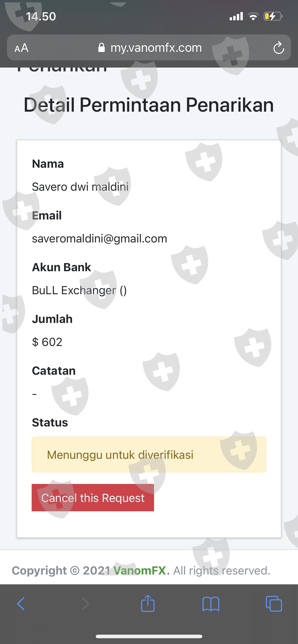Tap the Detail Permintaan Penarikan heading
298x644 pixels.
[x=149, y=105]
